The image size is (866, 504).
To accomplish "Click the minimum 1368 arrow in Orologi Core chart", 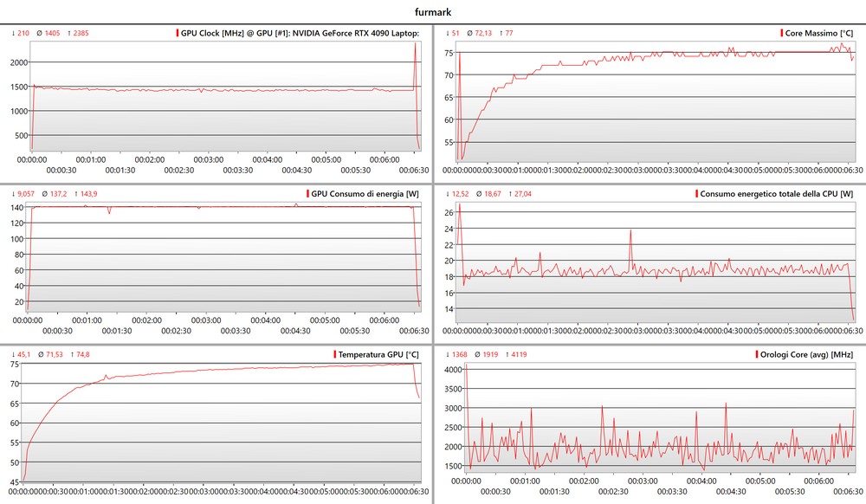I will (x=447, y=354).
